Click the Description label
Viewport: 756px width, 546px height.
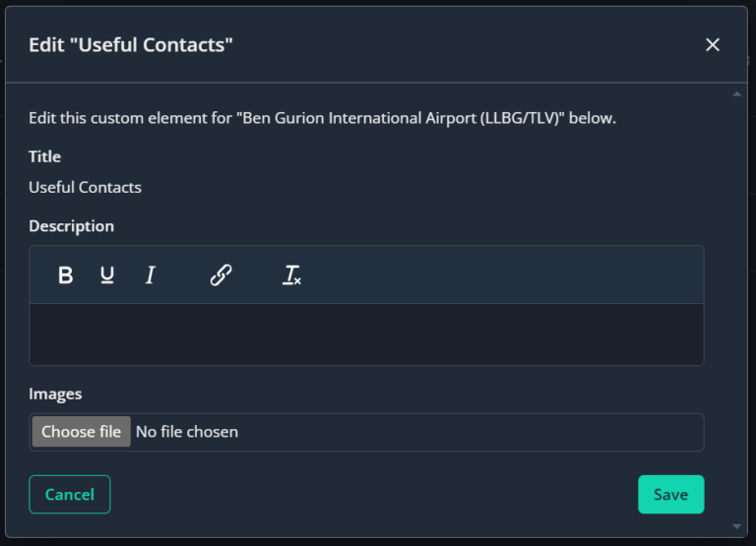pyautogui.click(x=71, y=226)
